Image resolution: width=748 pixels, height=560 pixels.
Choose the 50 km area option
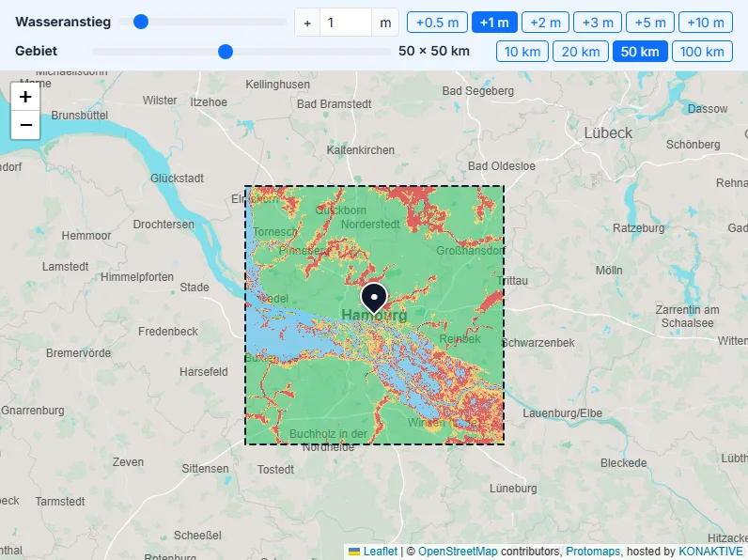tap(640, 52)
